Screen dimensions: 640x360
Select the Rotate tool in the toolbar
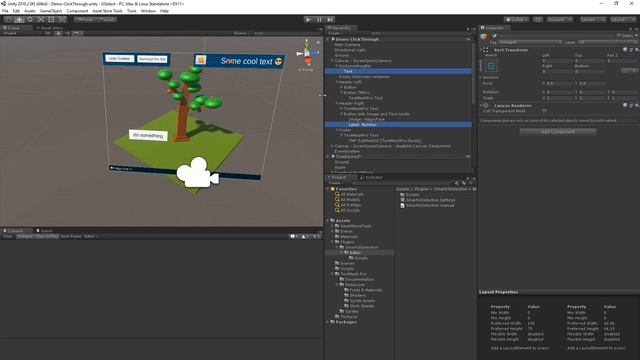click(30, 20)
